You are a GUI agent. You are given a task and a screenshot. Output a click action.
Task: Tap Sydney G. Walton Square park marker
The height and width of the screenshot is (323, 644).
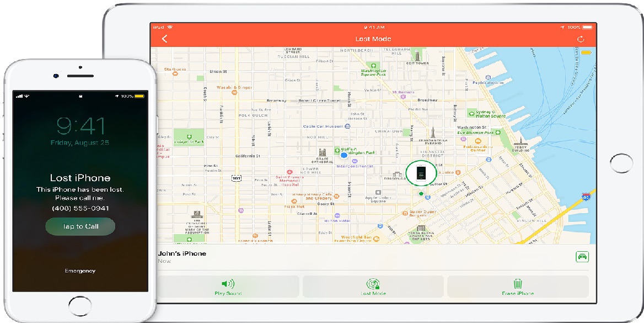click(x=473, y=113)
